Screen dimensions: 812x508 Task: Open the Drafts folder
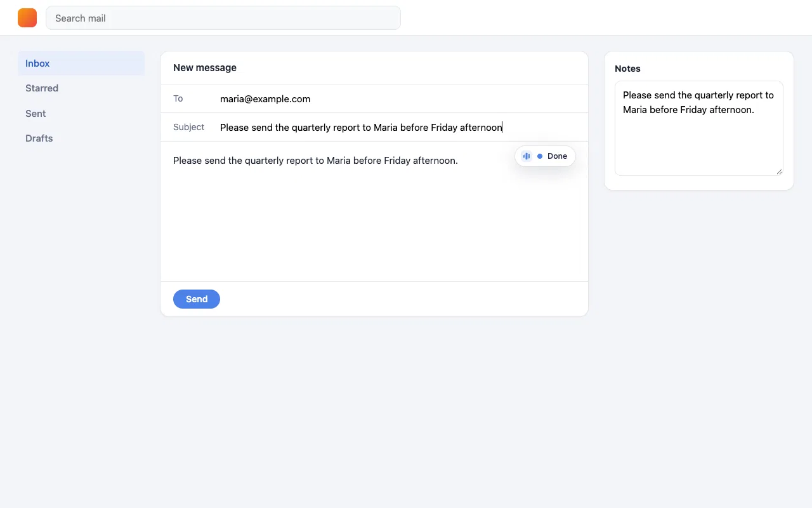pos(81,138)
